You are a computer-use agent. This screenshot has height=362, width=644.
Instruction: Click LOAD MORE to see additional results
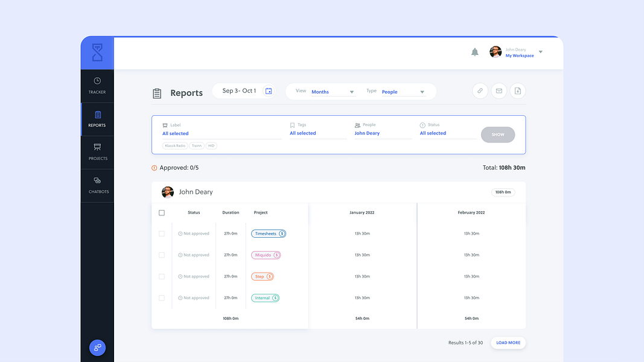coord(508,342)
